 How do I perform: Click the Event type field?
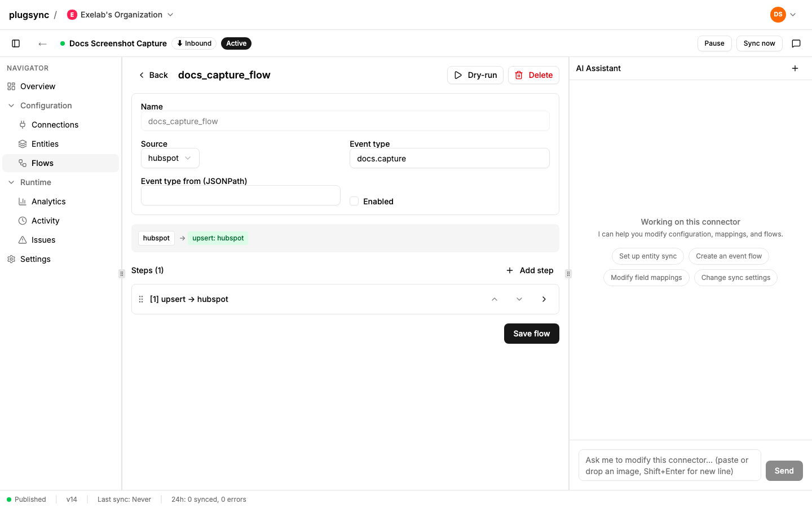click(x=449, y=159)
